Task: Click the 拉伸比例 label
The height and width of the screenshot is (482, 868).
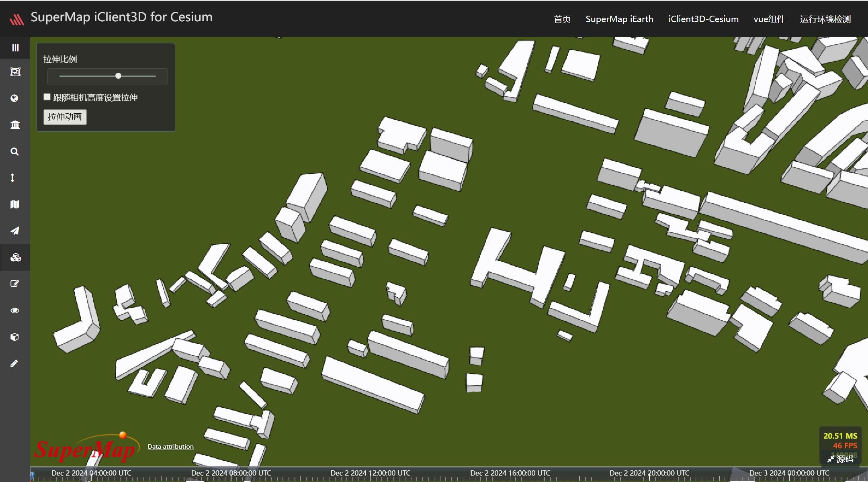Action: tap(60, 59)
